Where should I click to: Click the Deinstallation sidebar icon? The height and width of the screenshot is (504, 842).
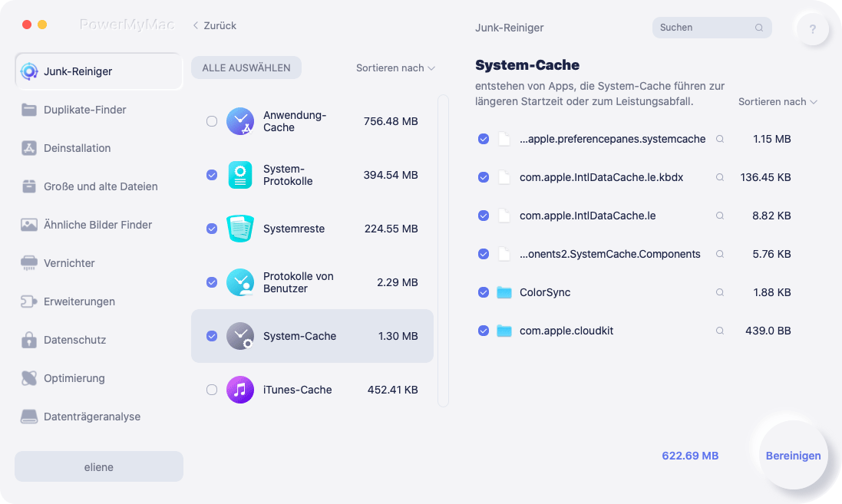(x=29, y=148)
